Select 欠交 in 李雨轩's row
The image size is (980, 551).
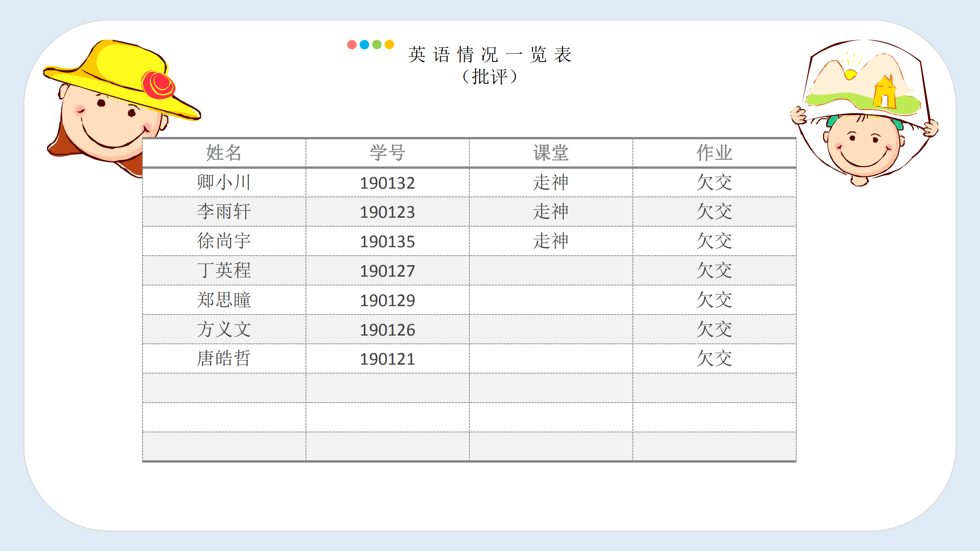[714, 211]
